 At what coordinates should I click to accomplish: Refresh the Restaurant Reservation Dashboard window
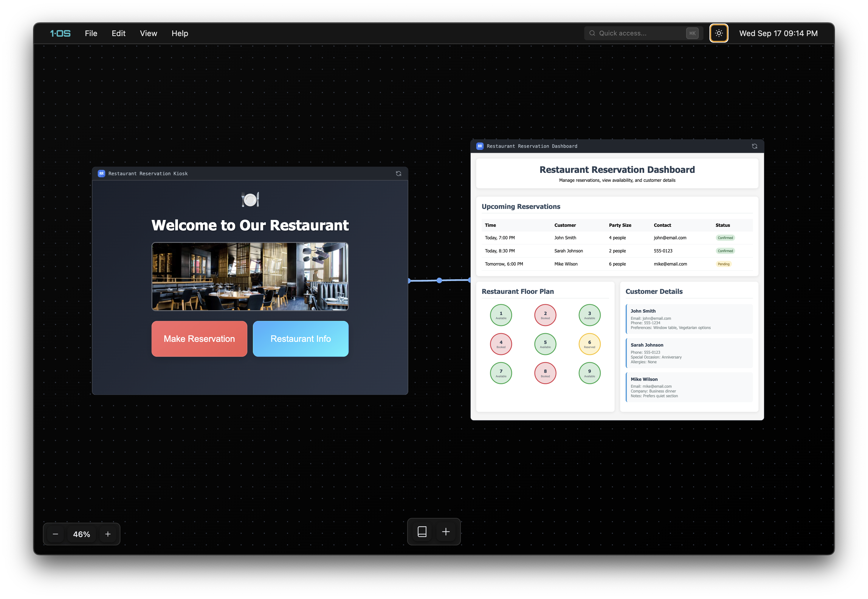pos(754,146)
